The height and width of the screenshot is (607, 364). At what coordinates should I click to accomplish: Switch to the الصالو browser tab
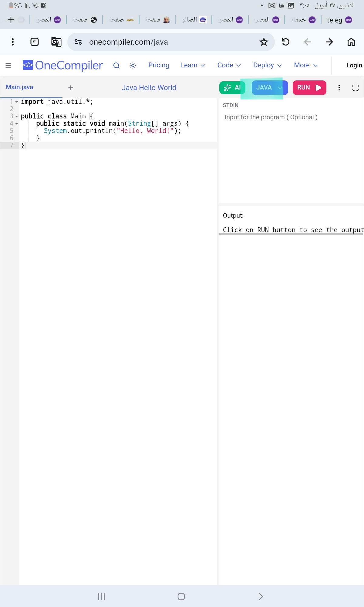tap(194, 20)
